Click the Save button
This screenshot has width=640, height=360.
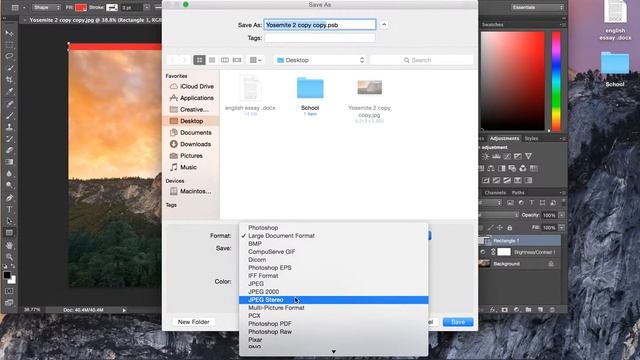tap(458, 322)
